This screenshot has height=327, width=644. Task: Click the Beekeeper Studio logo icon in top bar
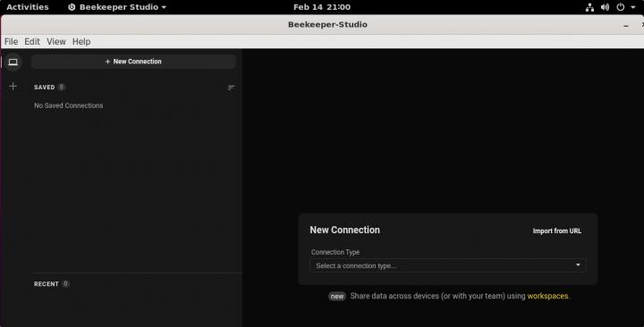coord(72,7)
